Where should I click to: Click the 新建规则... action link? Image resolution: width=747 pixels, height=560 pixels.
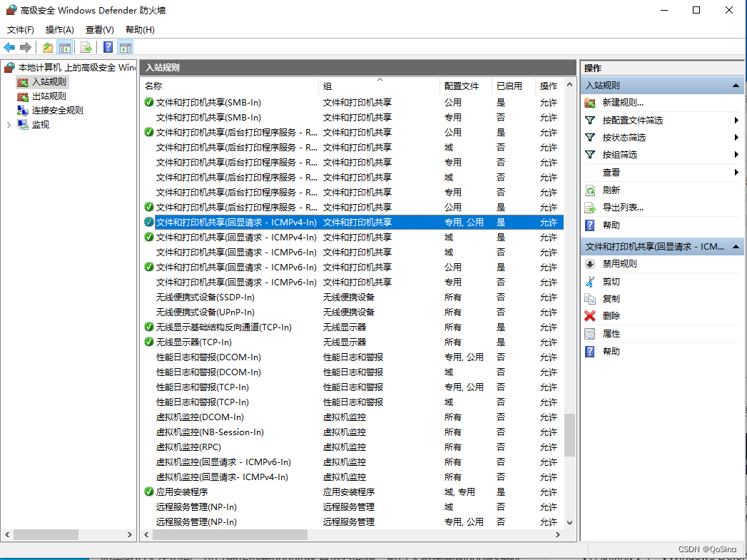pos(623,103)
